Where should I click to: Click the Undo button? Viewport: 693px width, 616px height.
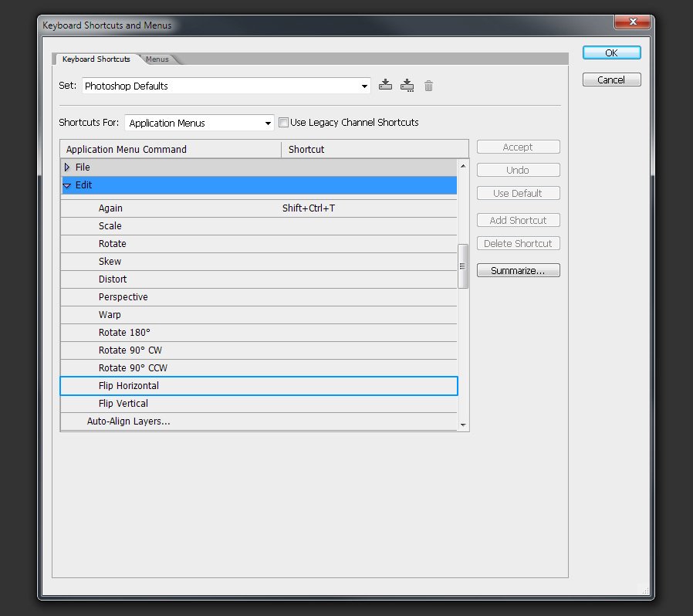coord(519,170)
